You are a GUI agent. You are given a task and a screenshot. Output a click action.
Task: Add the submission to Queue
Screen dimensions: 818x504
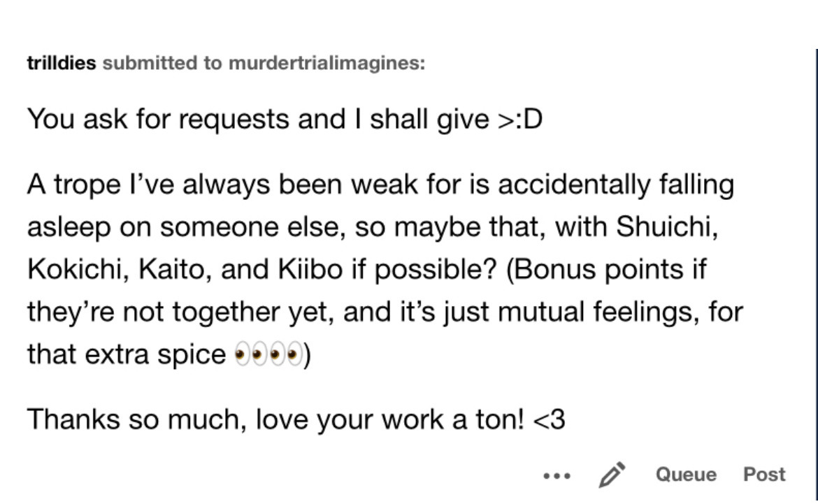tap(686, 475)
